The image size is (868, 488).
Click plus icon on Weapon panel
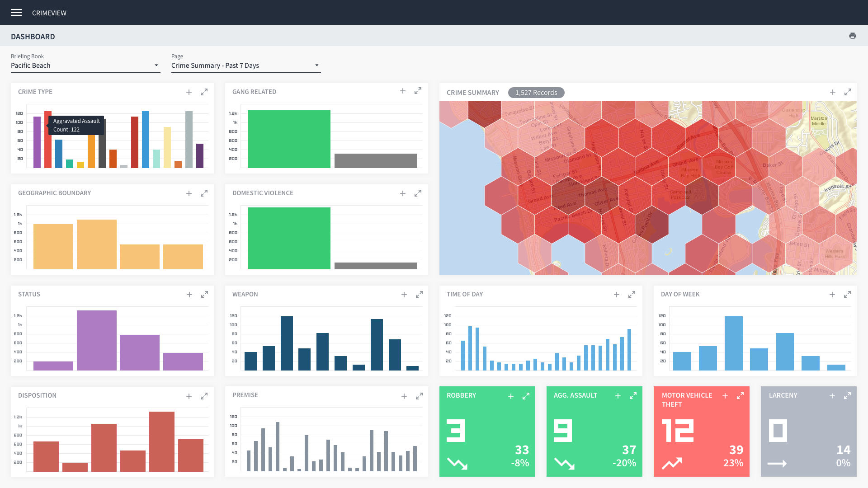click(404, 295)
